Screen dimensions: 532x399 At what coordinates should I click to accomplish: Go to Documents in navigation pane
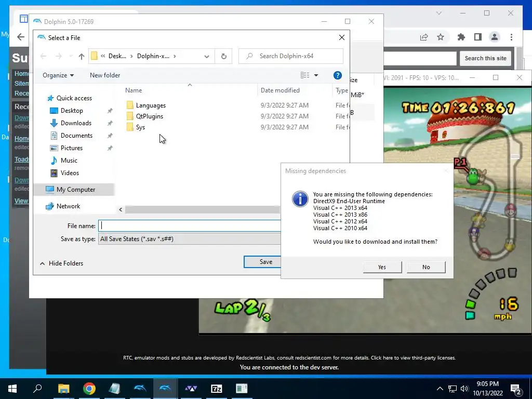[x=76, y=136]
